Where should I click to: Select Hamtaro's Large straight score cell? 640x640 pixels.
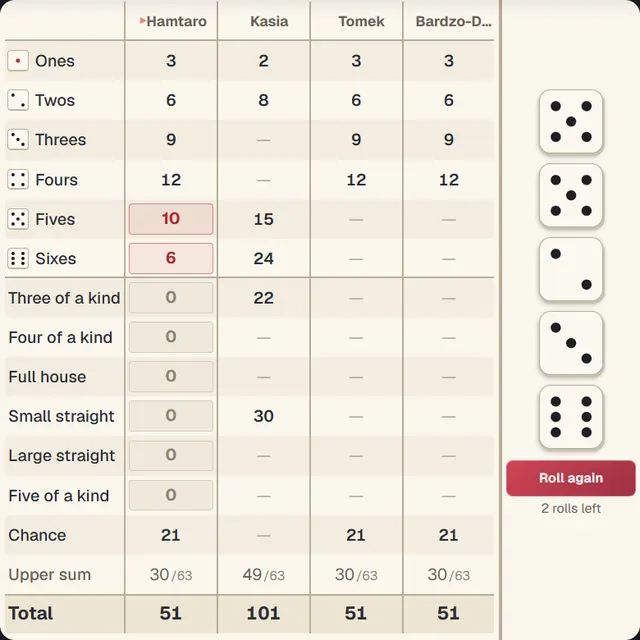[171, 456]
